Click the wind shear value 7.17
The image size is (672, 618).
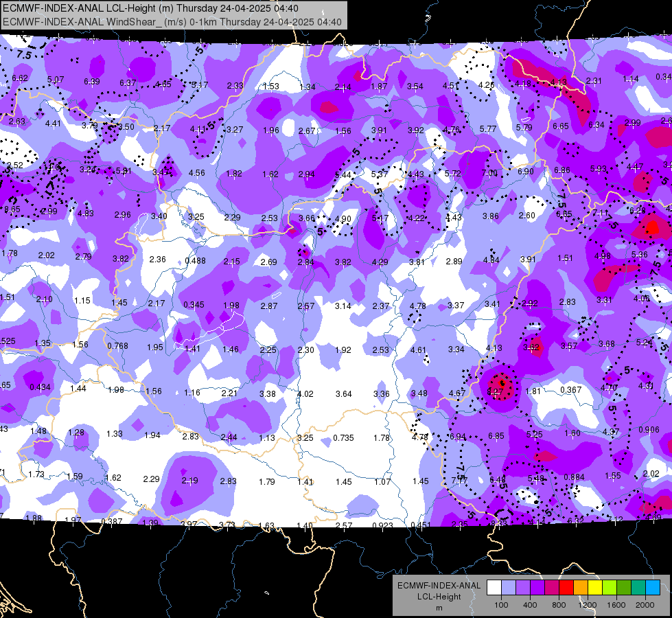point(459,481)
